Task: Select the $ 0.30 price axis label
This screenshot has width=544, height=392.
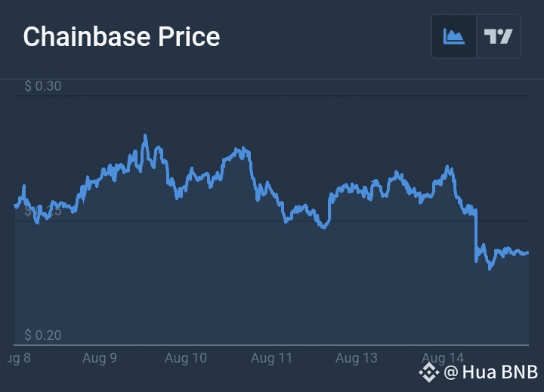Action: click(x=43, y=86)
